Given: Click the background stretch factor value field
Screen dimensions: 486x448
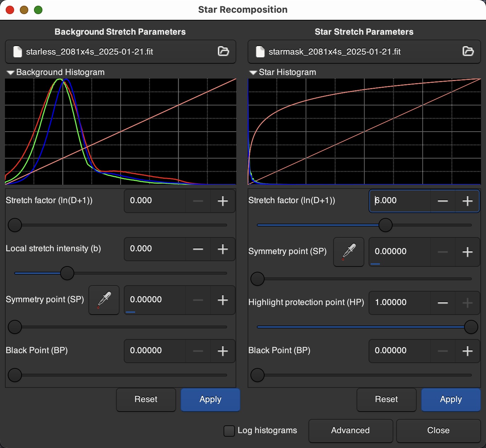Looking at the screenshot, I should pos(155,201).
